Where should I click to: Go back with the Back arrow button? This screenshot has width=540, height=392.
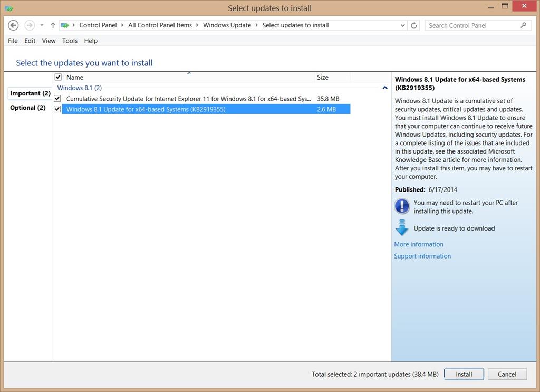click(13, 25)
